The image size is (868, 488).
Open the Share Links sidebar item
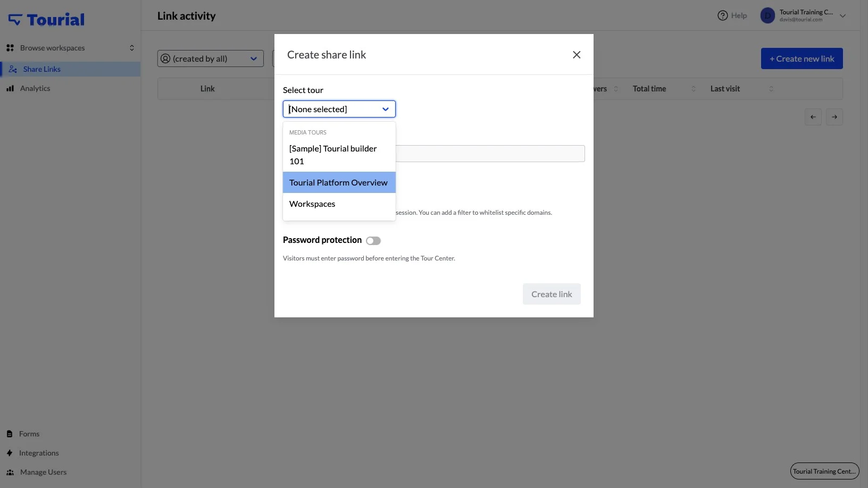71,69
